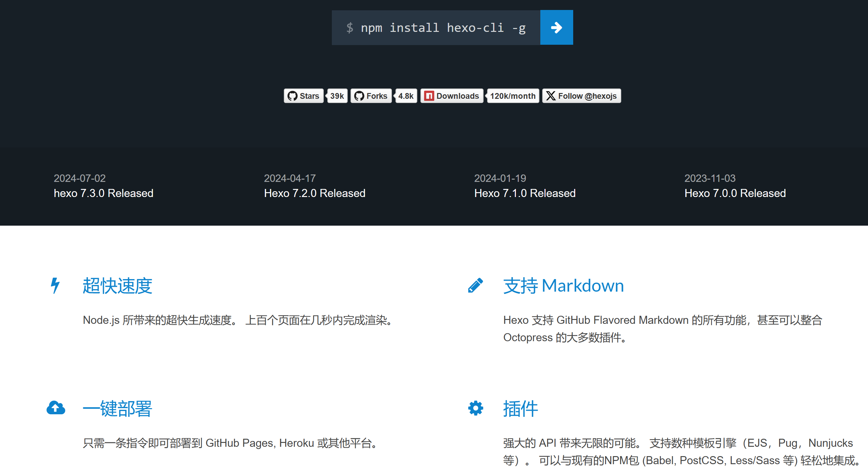Click the Node.js speed description paragraph

[238, 320]
